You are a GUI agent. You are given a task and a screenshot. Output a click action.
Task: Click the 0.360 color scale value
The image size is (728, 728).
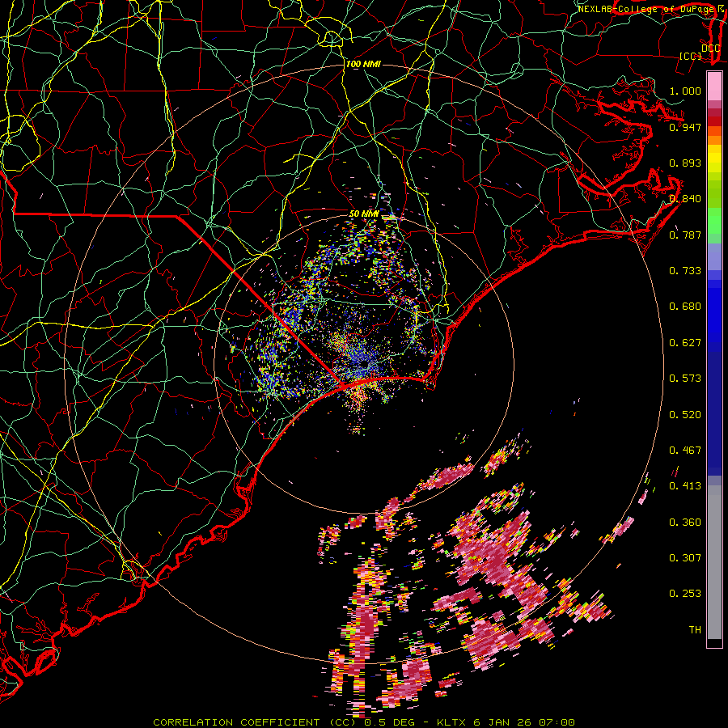(685, 523)
